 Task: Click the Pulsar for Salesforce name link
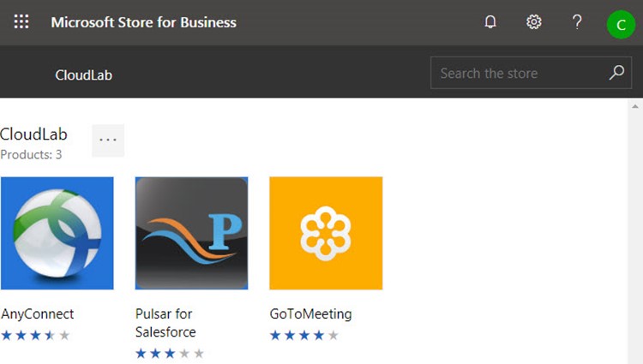(x=165, y=323)
